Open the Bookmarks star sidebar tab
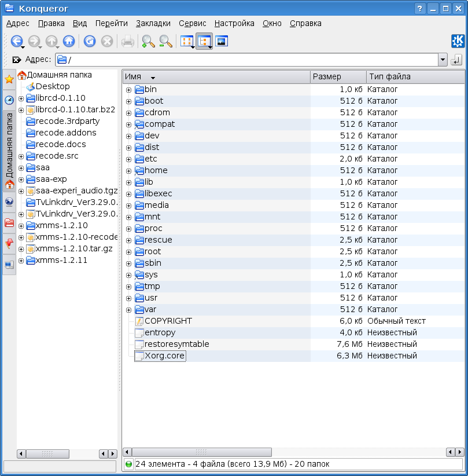The width and height of the screenshot is (468, 476). 9,79
